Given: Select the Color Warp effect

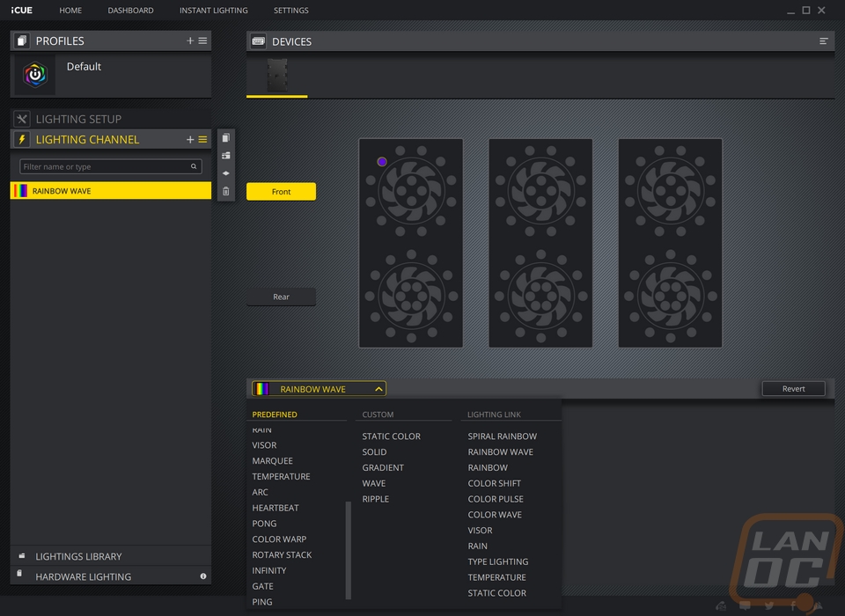Looking at the screenshot, I should pos(279,539).
